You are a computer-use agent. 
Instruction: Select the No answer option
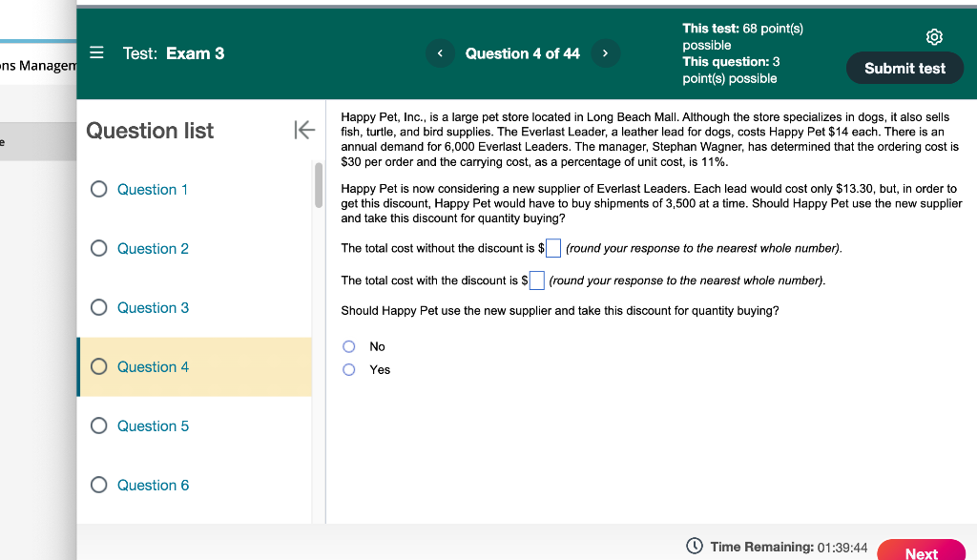tap(348, 345)
